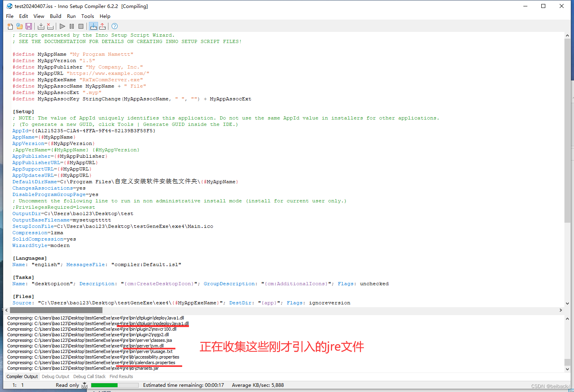Click the output pane scroll-down arrow
The width and height of the screenshot is (574, 392).
pyautogui.click(x=567, y=369)
